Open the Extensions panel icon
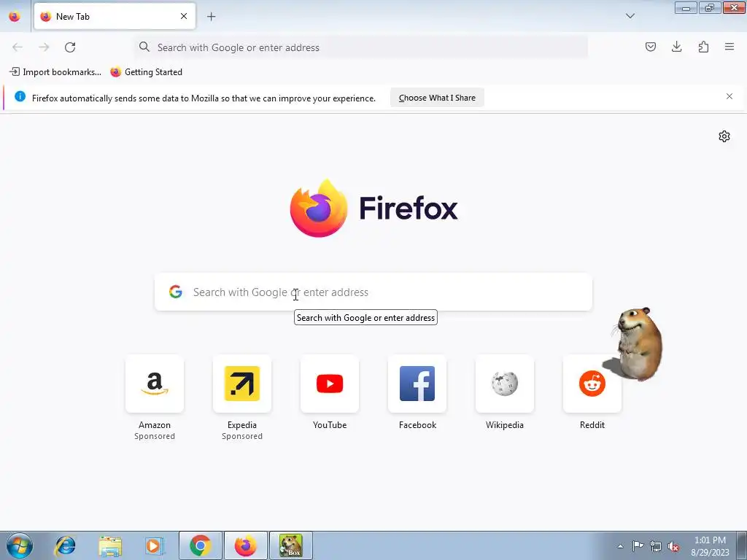 [703, 47]
